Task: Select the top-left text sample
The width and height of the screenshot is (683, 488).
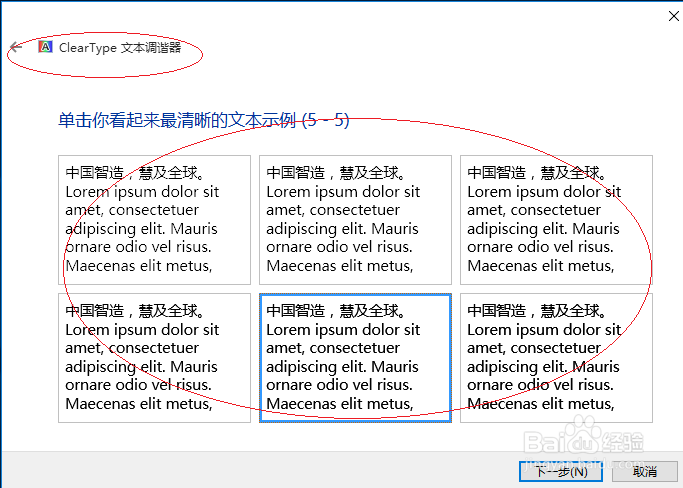Action: pyautogui.click(x=154, y=220)
